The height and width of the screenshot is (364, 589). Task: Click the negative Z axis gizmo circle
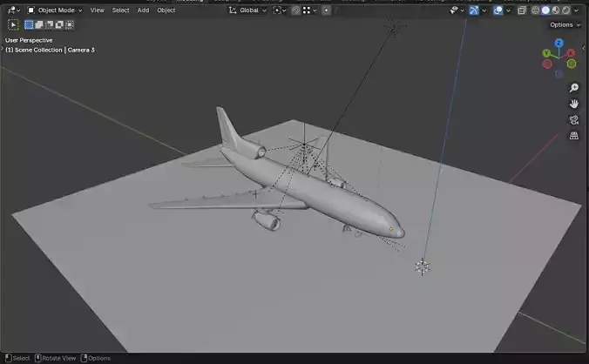tap(559, 74)
